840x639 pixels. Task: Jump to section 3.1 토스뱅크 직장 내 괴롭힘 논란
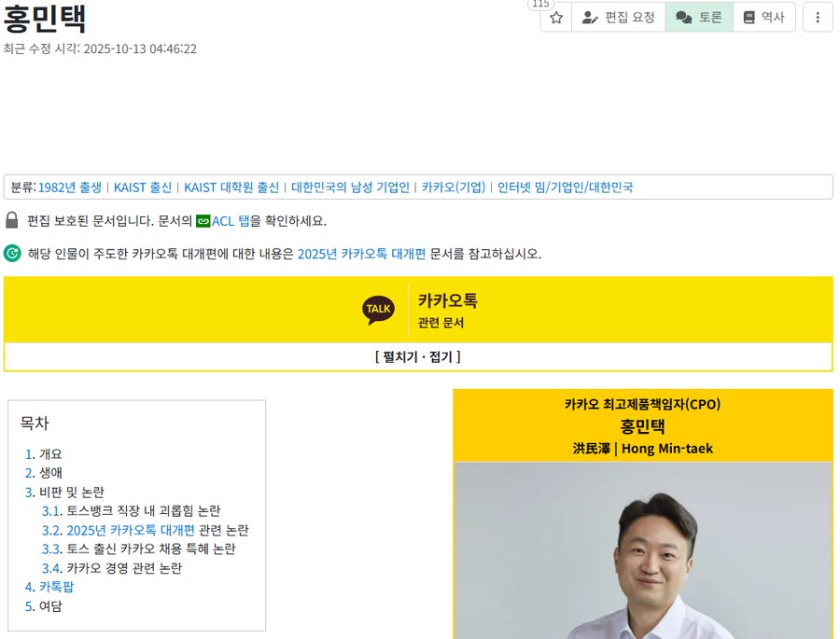132,511
